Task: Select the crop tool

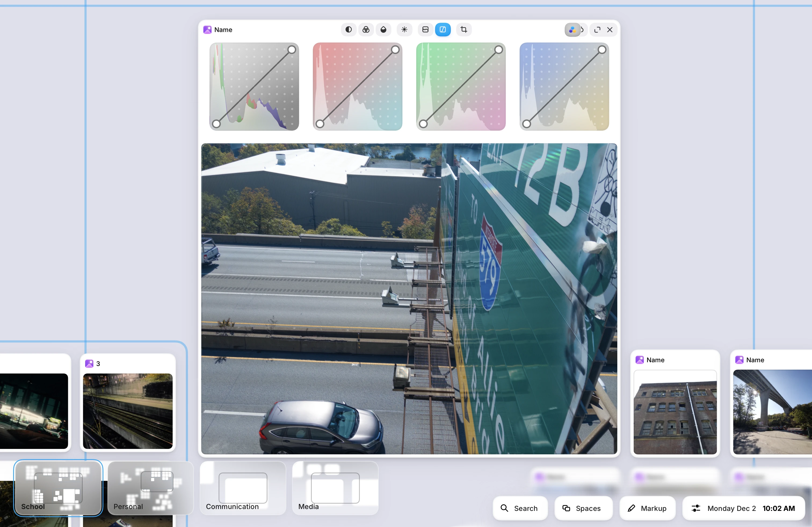Action: pyautogui.click(x=464, y=30)
